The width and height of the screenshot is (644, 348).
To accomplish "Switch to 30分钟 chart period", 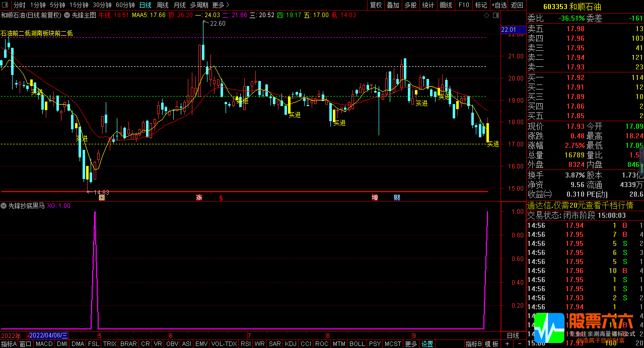I will point(102,5).
